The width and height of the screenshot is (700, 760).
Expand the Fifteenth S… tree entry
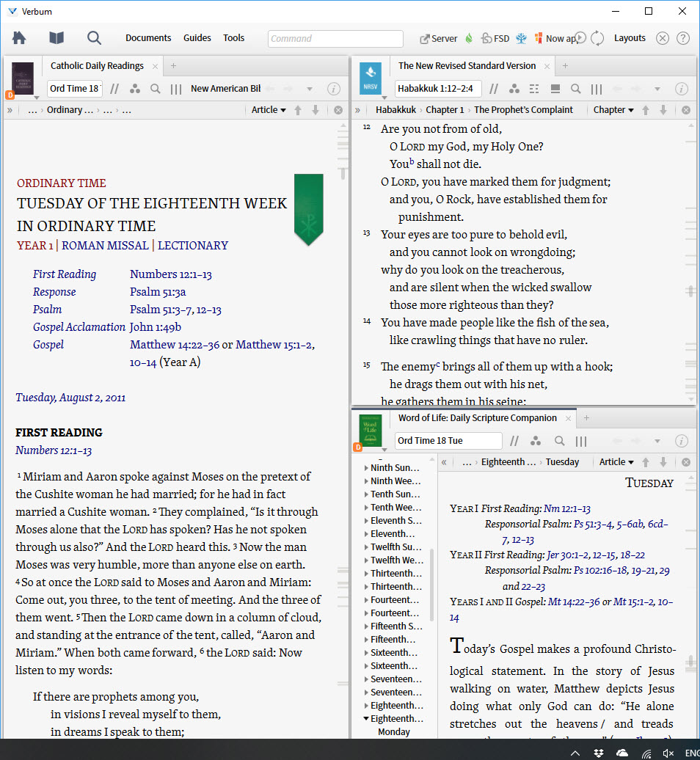(x=366, y=626)
